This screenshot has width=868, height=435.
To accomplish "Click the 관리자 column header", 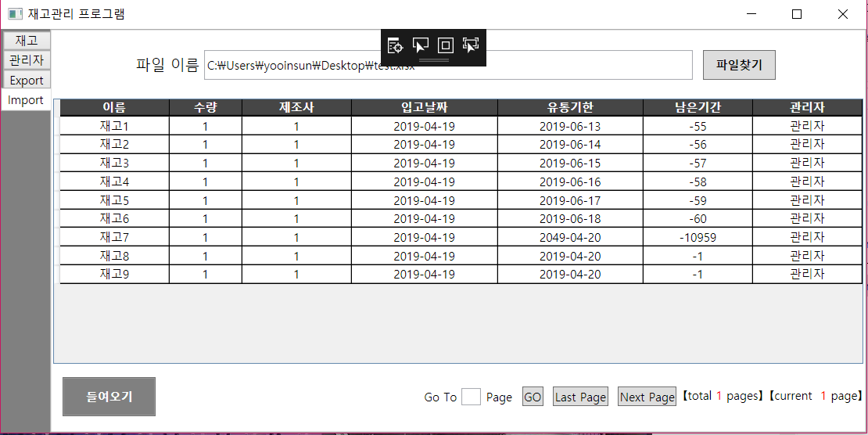I will (x=807, y=107).
